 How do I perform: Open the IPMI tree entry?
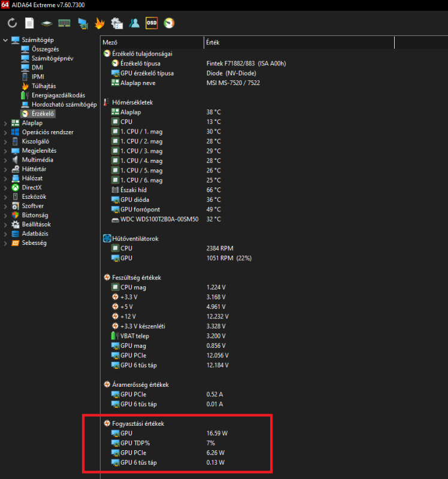[38, 77]
